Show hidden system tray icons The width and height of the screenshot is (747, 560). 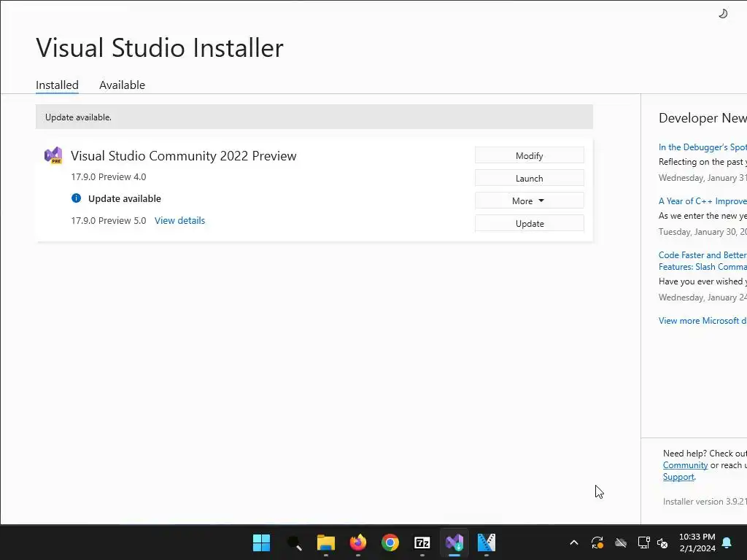[x=574, y=542]
